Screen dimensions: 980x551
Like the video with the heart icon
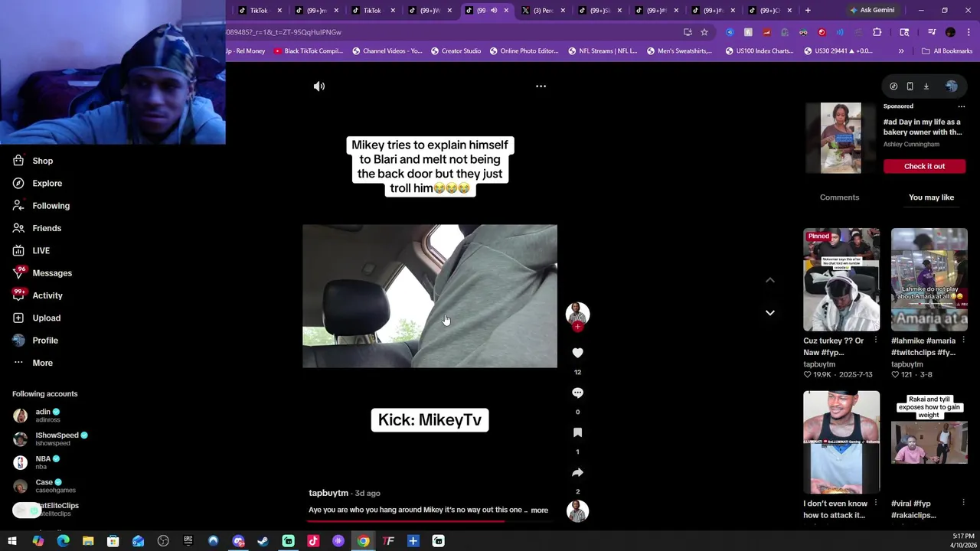(x=577, y=353)
